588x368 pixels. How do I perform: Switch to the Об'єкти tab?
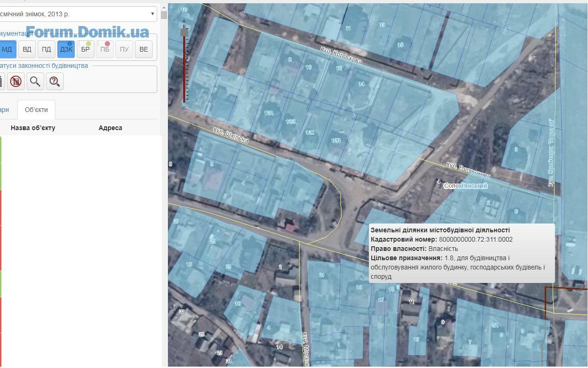[x=36, y=110]
